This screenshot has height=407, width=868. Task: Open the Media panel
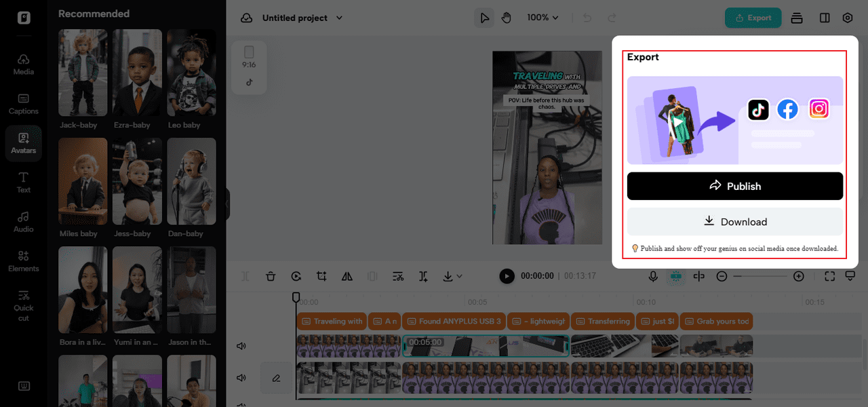click(x=24, y=64)
